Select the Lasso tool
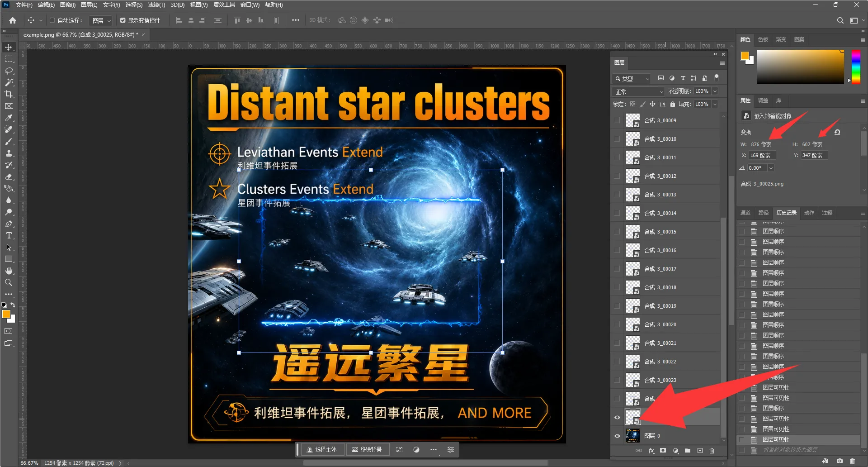The image size is (868, 467). 9,71
